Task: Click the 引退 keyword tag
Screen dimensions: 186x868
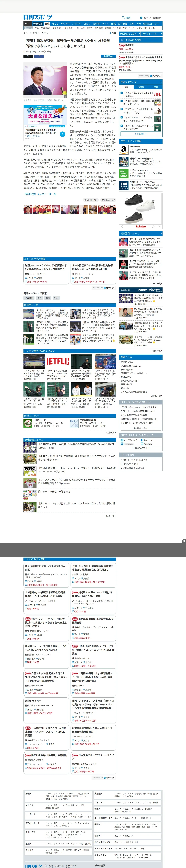Action: coord(56,298)
